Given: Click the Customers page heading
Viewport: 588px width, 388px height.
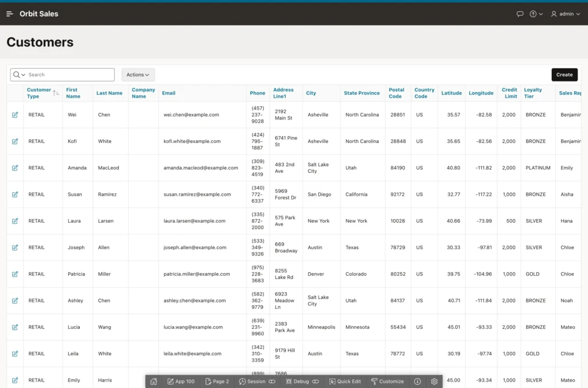Looking at the screenshot, I should coord(40,42).
